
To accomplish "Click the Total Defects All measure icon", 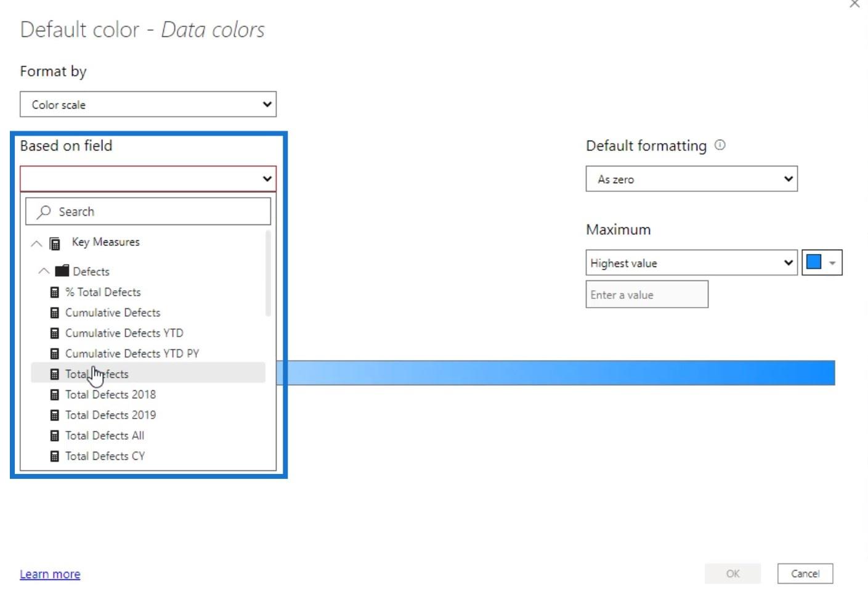I will (55, 436).
